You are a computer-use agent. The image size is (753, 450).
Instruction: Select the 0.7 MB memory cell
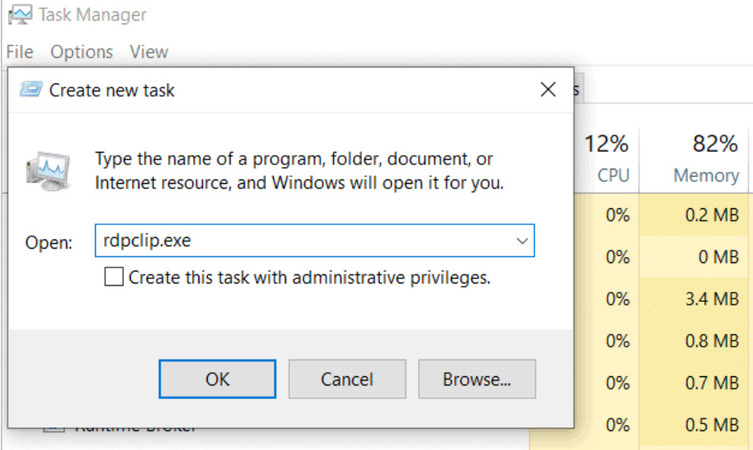[694, 383]
